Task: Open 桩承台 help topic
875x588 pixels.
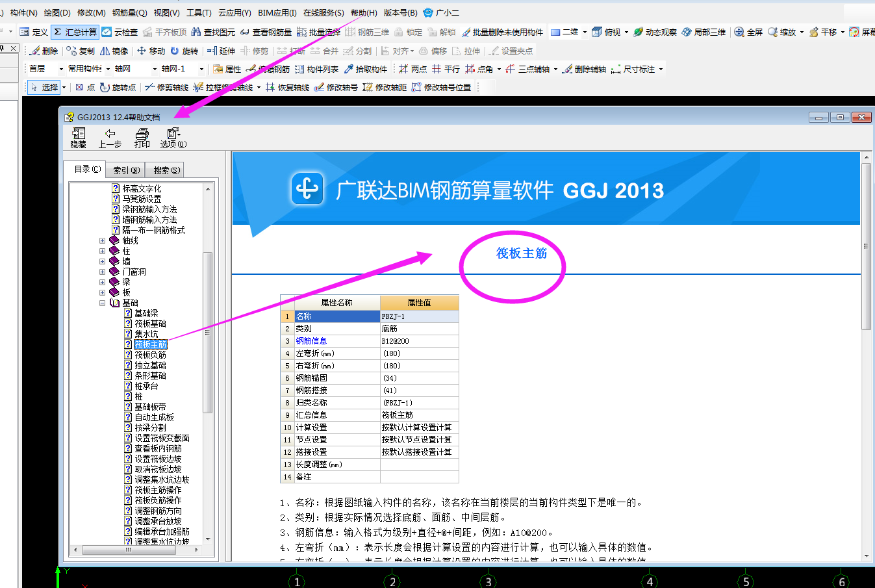Action: 146,386
